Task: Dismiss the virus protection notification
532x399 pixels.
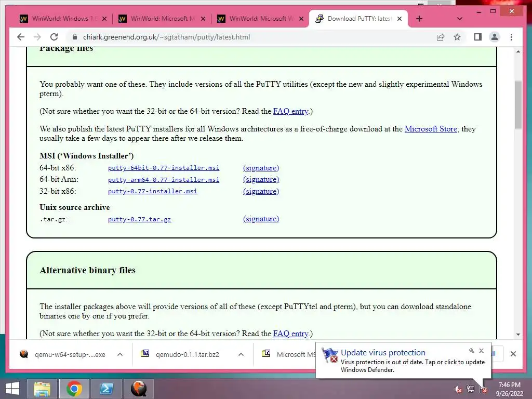Action: (x=482, y=351)
